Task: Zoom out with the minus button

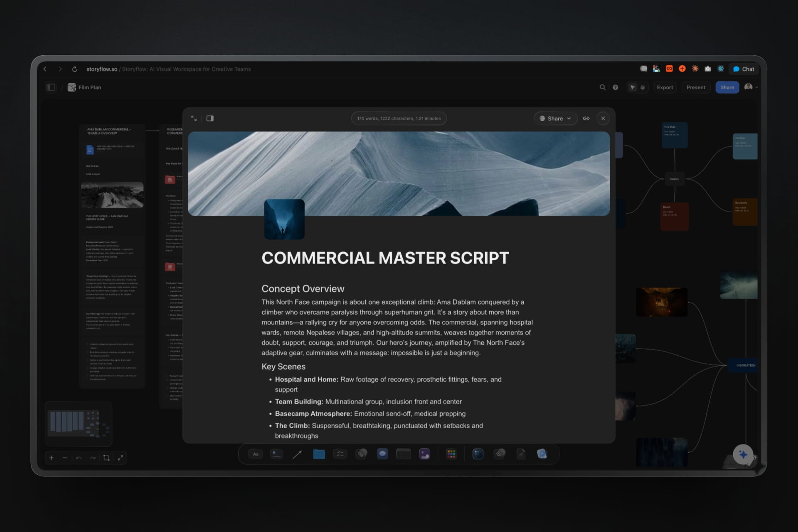Action: click(65, 458)
